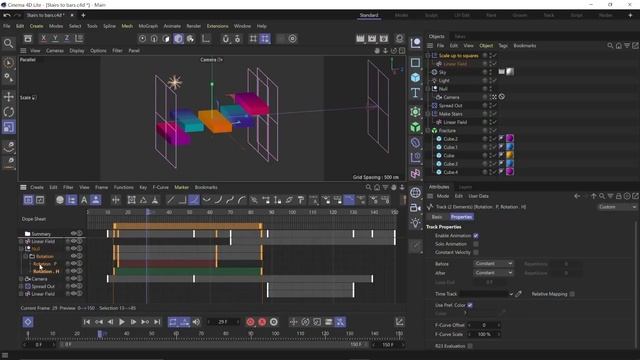Collapse the Rotation folder in timeline
The height and width of the screenshot is (360, 640).
coord(26,256)
